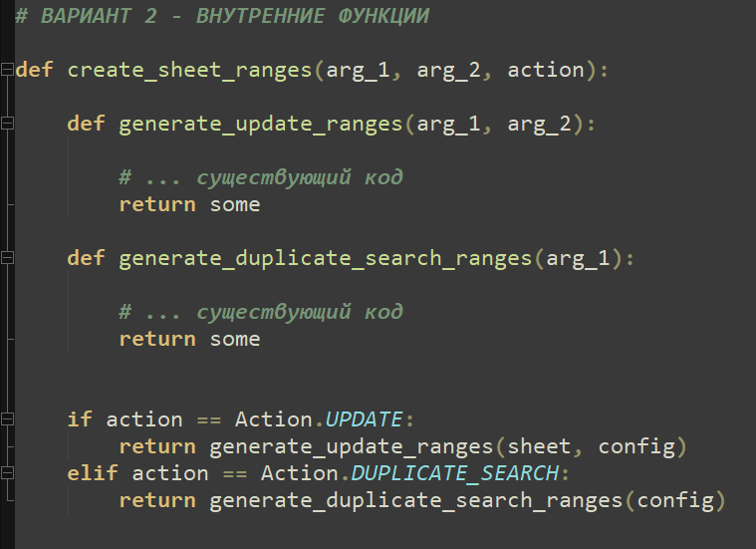The width and height of the screenshot is (756, 549).
Task: Click the 'action' parameter in create_sheet_ranges signature
Action: pyautogui.click(x=545, y=71)
